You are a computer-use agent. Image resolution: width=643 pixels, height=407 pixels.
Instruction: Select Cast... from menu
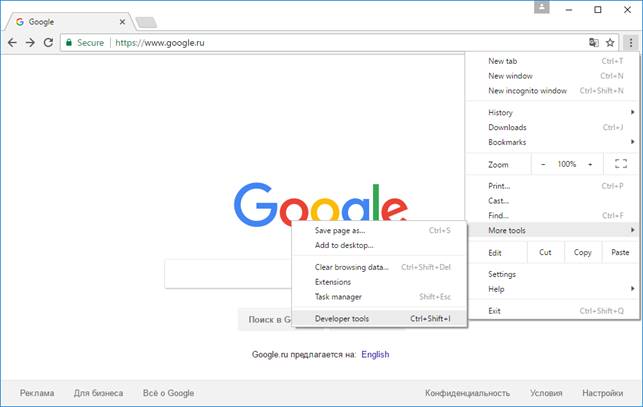[552, 201]
